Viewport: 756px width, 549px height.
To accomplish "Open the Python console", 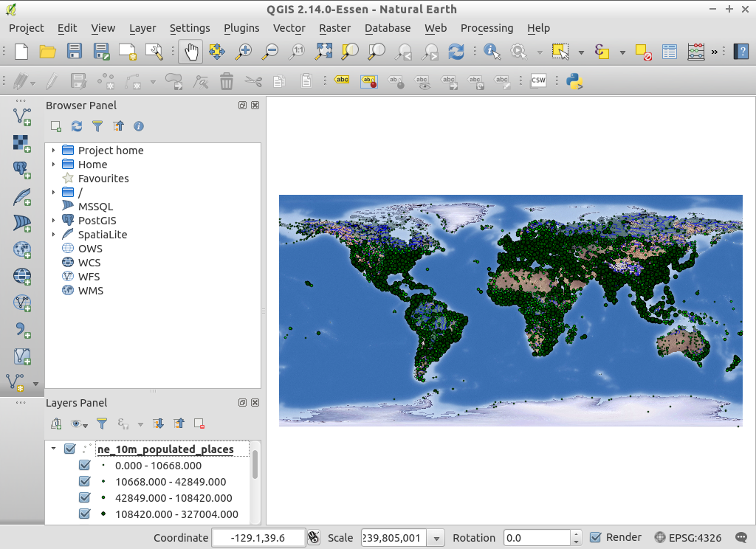I will tap(574, 81).
